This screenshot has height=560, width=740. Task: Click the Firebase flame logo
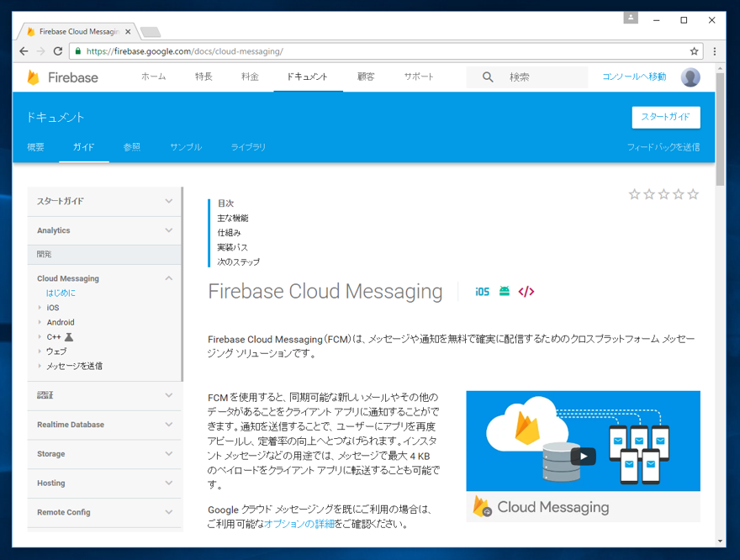(x=33, y=77)
